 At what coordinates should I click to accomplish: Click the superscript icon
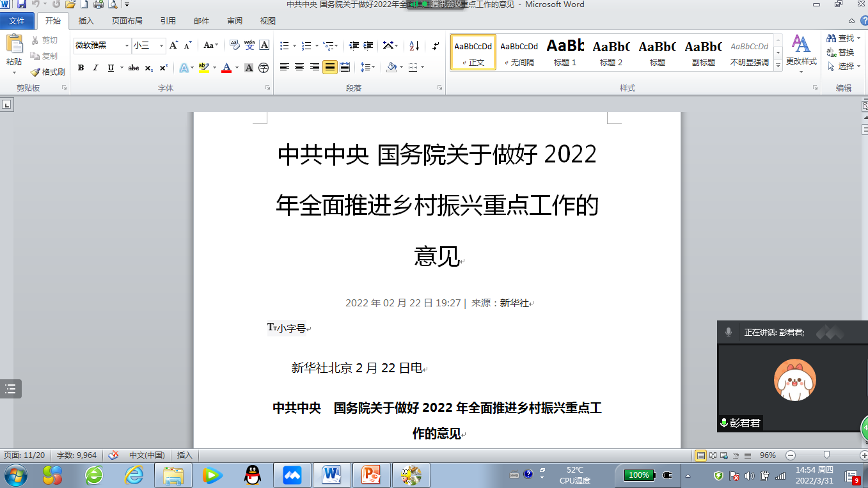[164, 68]
